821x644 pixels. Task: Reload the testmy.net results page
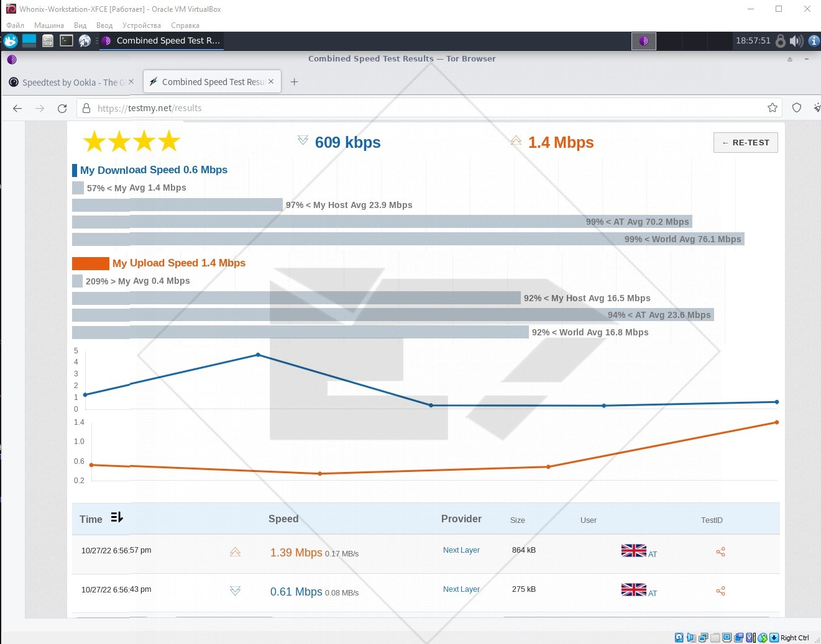[x=62, y=108]
